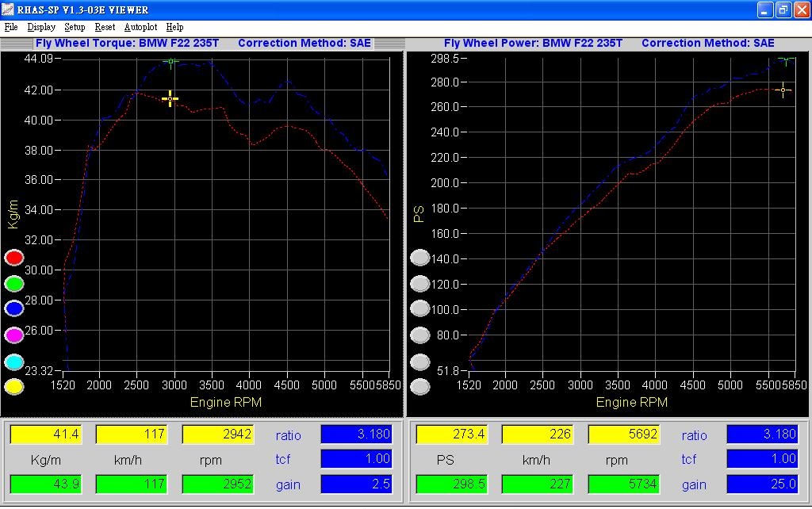Select the magenta curve selector on torque panel
Image resolution: width=812 pixels, height=509 pixels.
[13, 334]
